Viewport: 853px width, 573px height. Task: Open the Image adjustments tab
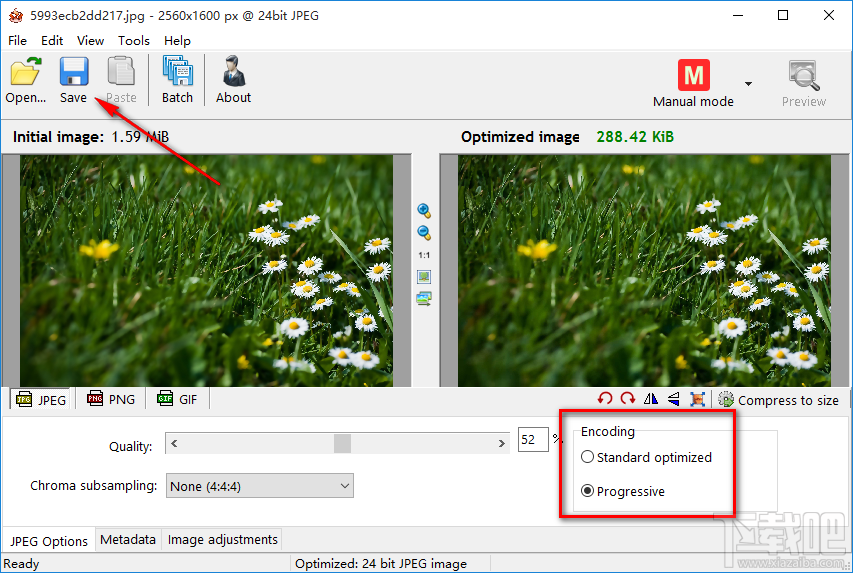tap(222, 539)
